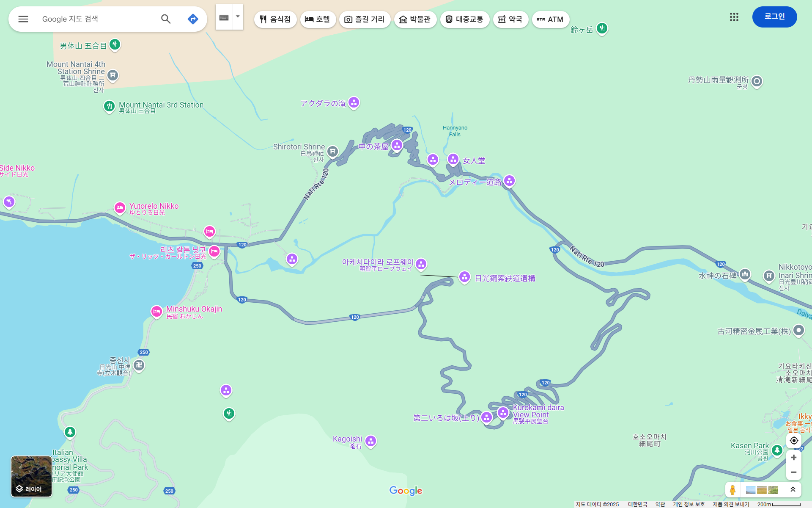This screenshot has width=812, height=508.
Task: Focus the Google 지도 검색 search field
Action: click(x=97, y=19)
